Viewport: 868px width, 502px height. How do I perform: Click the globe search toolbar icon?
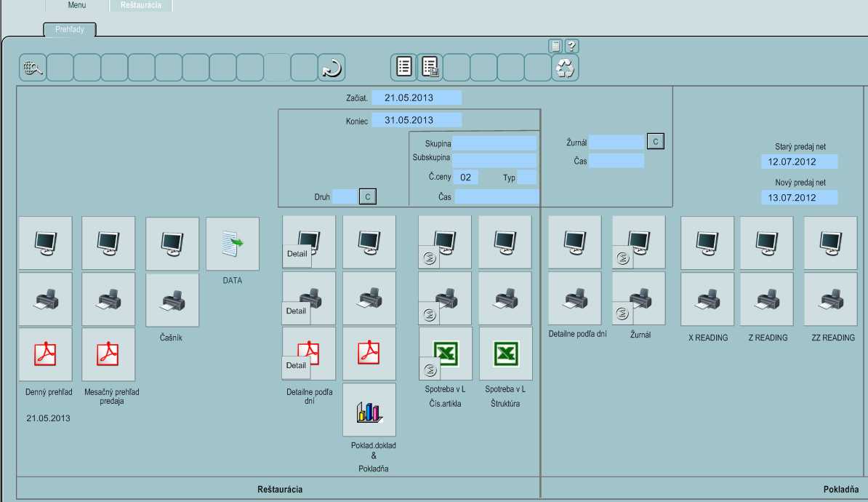(x=33, y=68)
